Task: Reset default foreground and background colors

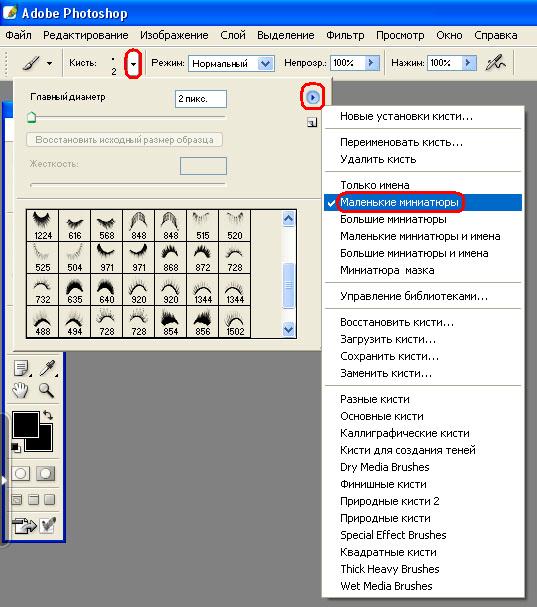Action: (15, 448)
